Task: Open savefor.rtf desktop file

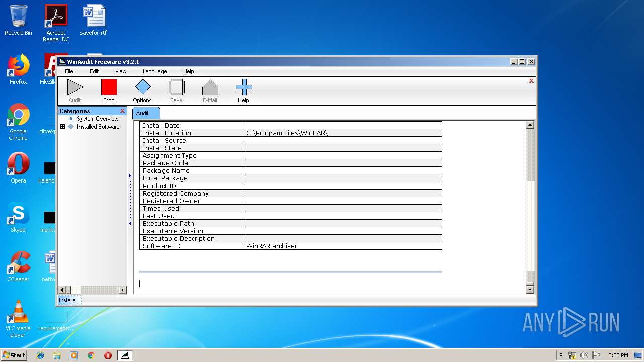Action: click(94, 20)
